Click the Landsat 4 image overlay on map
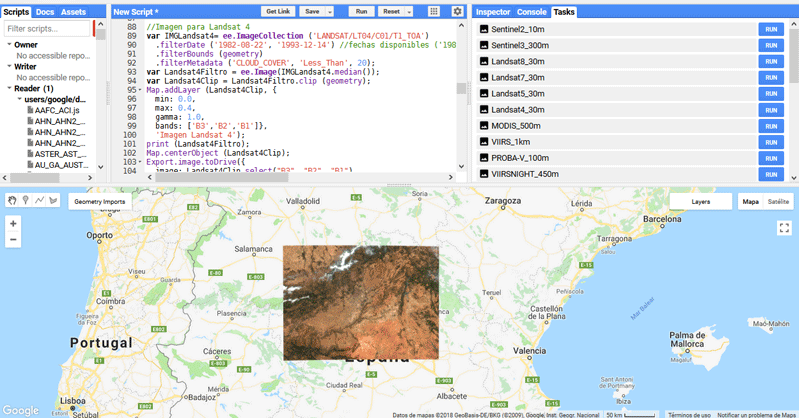800x418 pixels. pyautogui.click(x=361, y=303)
